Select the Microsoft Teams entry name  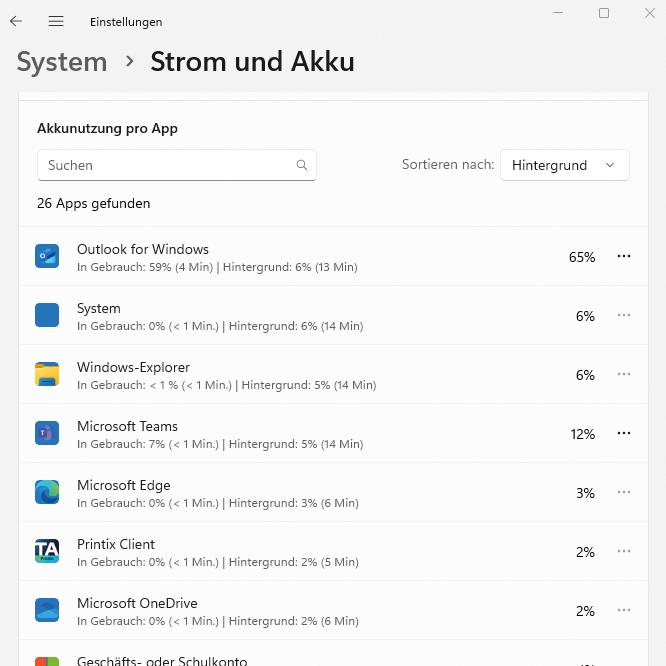pyautogui.click(x=127, y=426)
